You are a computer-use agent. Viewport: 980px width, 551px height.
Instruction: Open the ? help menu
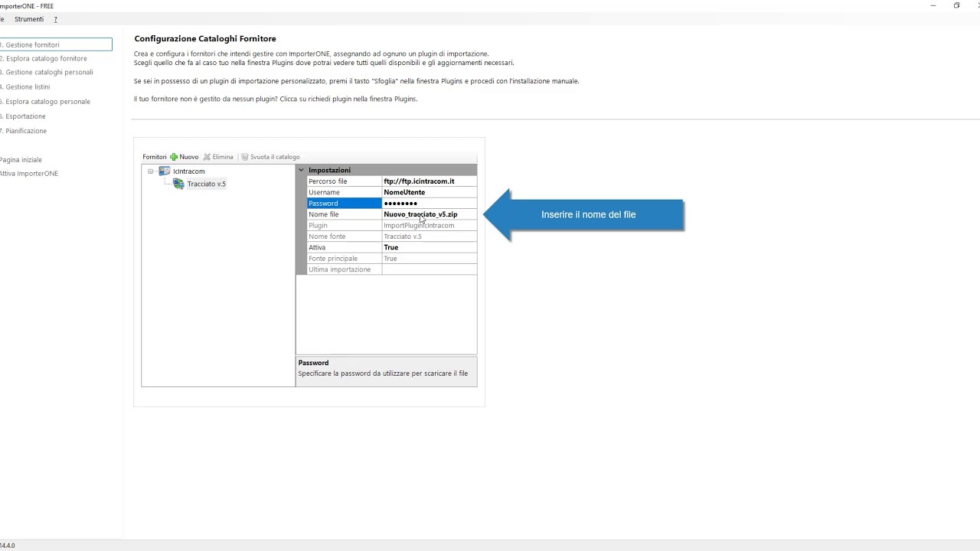(x=55, y=18)
